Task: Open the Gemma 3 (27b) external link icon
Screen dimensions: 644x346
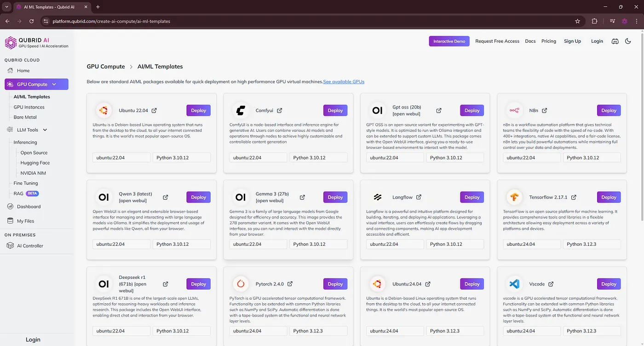Action: [302, 197]
